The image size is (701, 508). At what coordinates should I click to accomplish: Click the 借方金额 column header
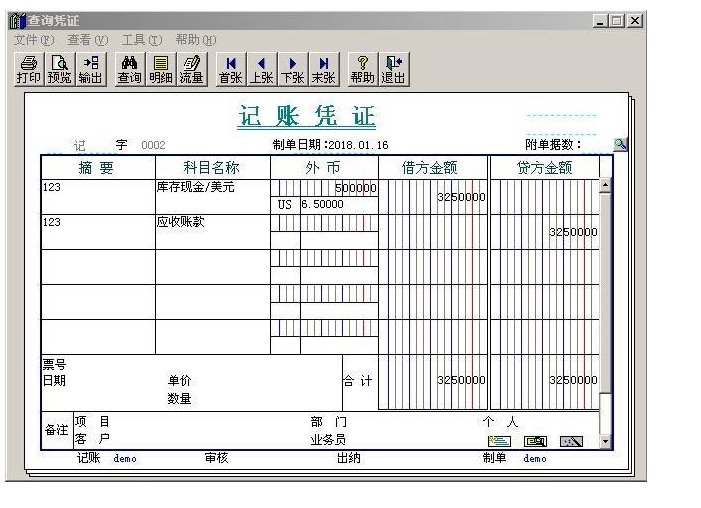[433, 168]
